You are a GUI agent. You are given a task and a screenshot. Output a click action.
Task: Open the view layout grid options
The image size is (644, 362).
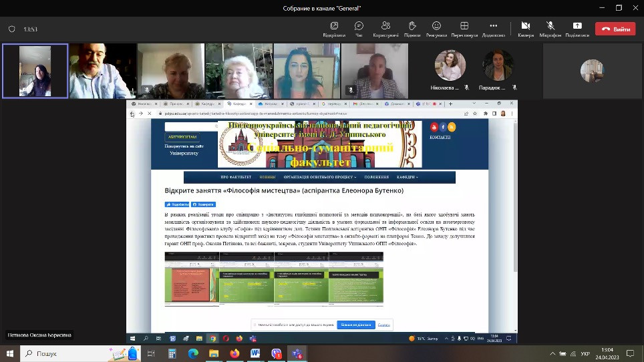tap(464, 29)
